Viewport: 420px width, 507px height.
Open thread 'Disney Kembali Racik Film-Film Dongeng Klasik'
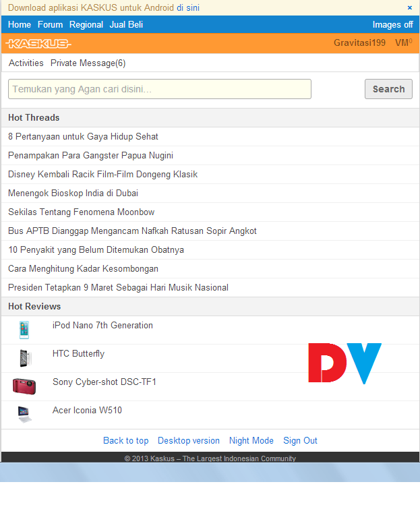click(103, 174)
